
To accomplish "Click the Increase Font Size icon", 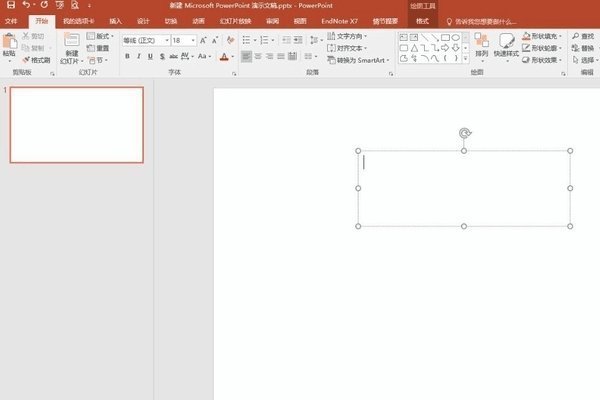I will [203, 40].
